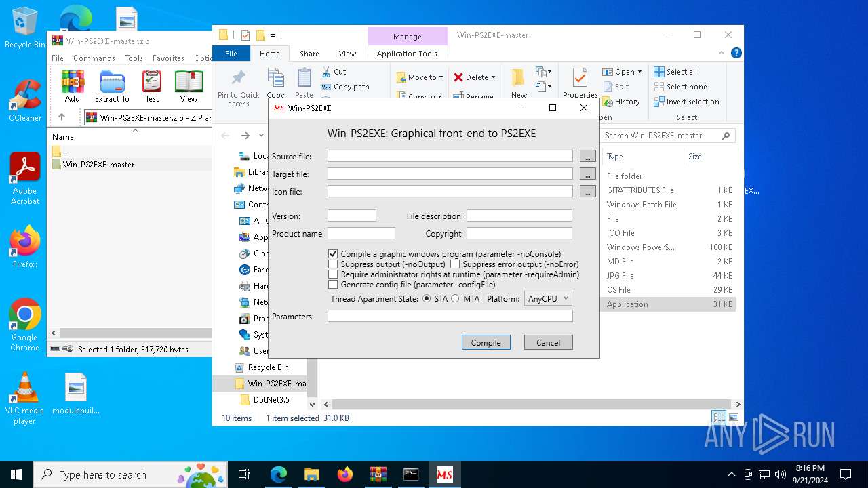
Task: Click Search Win-PS2EXE-master box
Action: pos(668,136)
